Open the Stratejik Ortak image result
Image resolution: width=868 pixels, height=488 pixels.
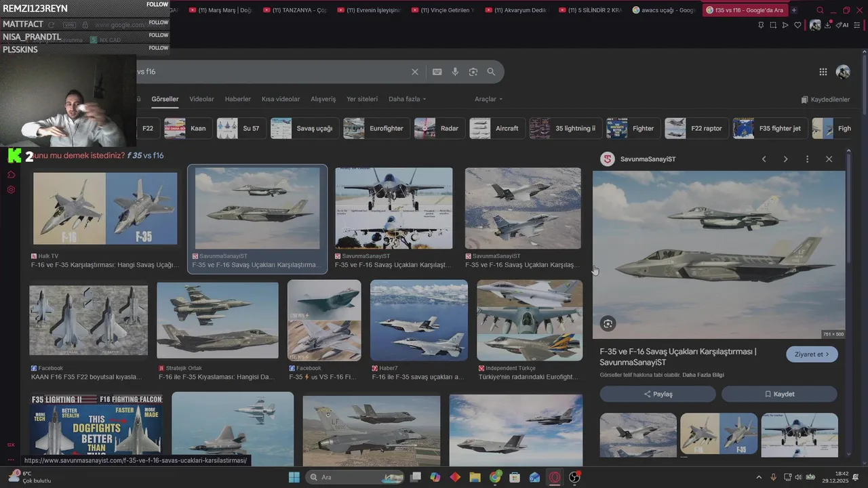218,320
